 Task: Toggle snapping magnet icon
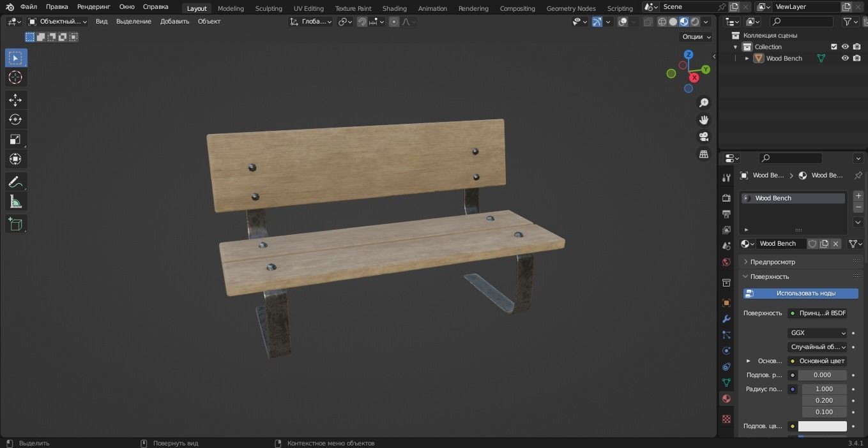pyautogui.click(x=362, y=22)
